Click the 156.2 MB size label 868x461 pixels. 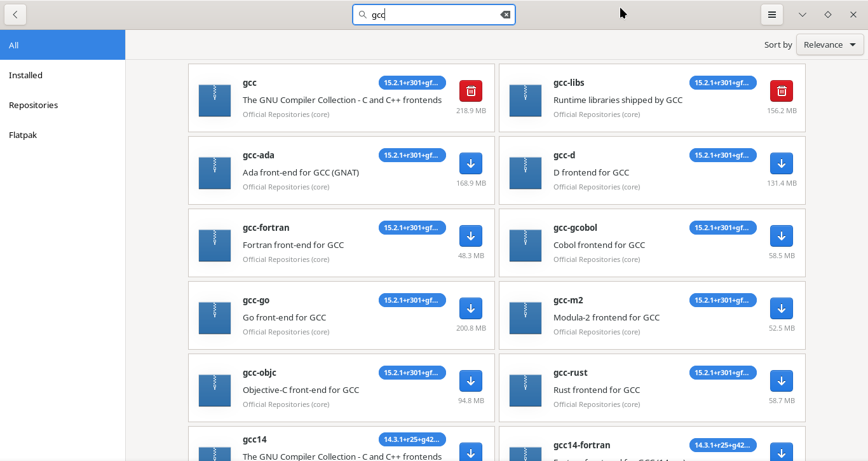pyautogui.click(x=782, y=111)
